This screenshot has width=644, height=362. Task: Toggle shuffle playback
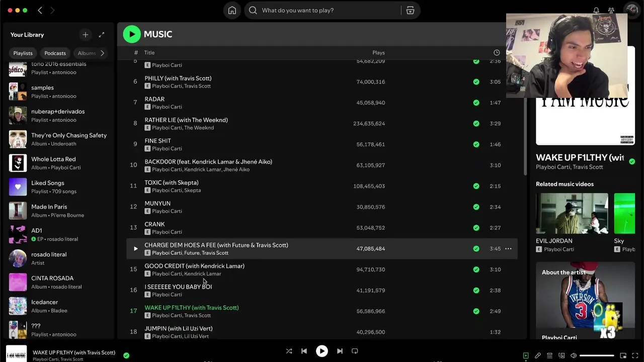(289, 351)
